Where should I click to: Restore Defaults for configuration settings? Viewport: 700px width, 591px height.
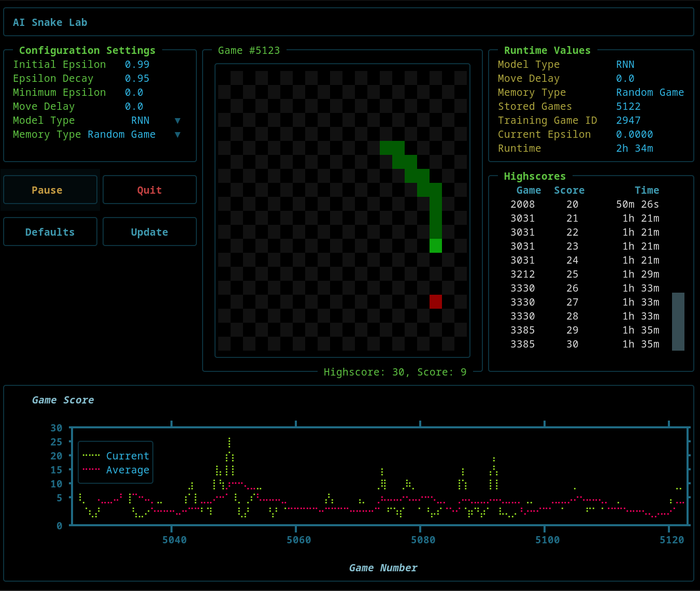pos(50,232)
